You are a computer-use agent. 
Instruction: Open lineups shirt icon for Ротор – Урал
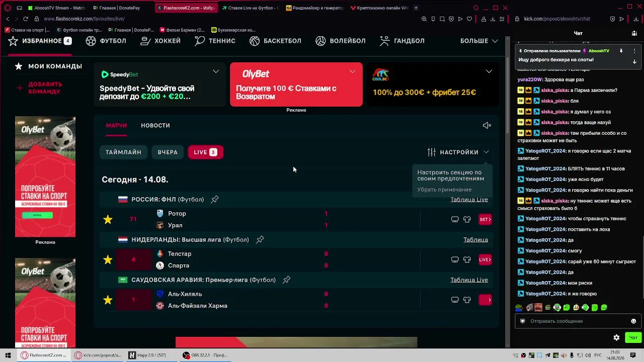(x=467, y=219)
